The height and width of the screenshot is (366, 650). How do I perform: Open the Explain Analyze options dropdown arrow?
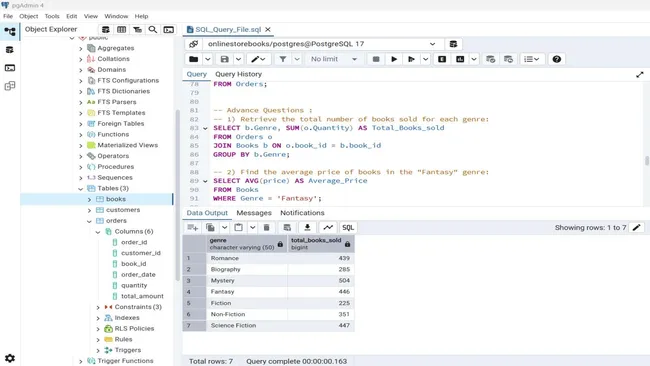coord(474,59)
